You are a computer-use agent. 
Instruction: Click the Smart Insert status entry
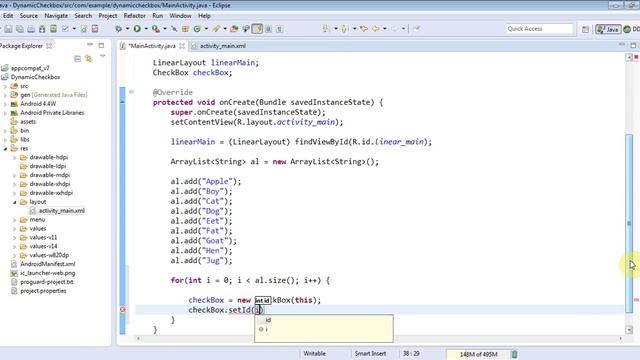click(370, 353)
